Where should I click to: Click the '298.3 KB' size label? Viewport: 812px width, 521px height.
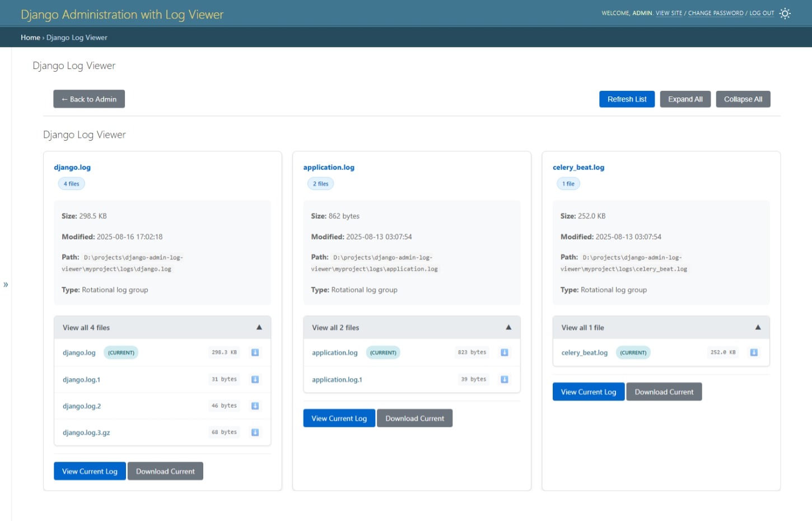(224, 352)
